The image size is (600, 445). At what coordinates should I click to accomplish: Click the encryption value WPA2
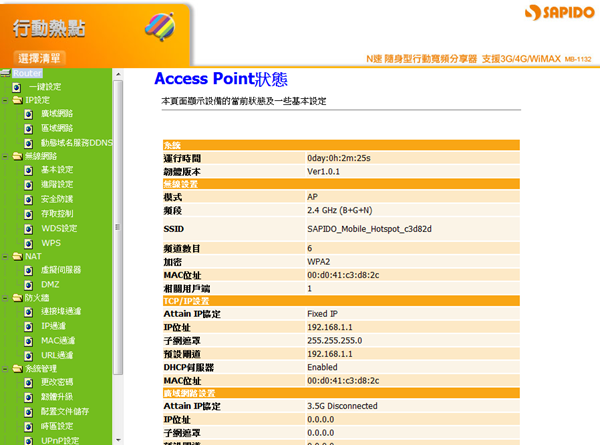point(318,262)
